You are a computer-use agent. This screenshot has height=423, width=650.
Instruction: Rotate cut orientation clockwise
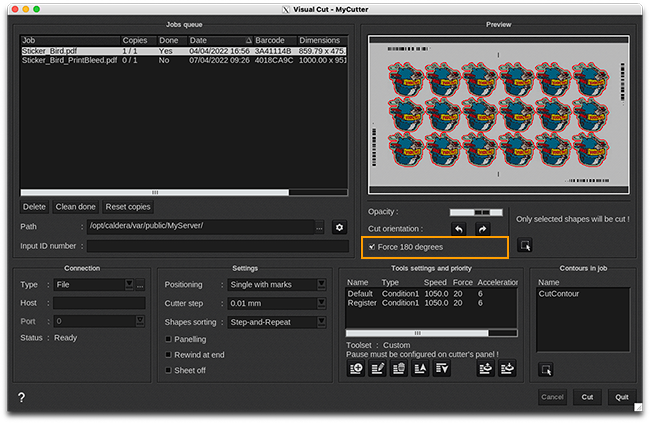click(x=482, y=229)
